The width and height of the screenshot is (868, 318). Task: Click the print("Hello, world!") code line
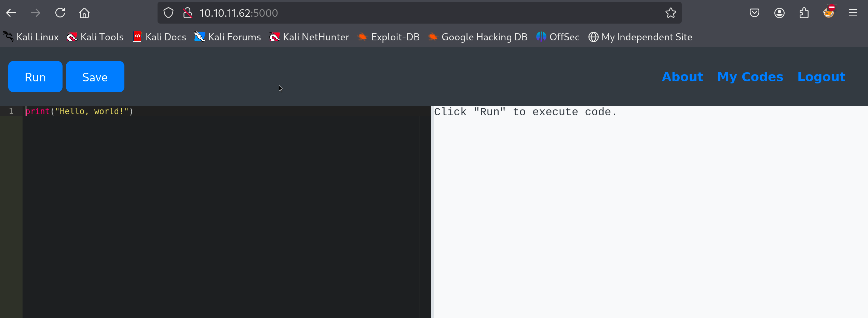tap(79, 111)
